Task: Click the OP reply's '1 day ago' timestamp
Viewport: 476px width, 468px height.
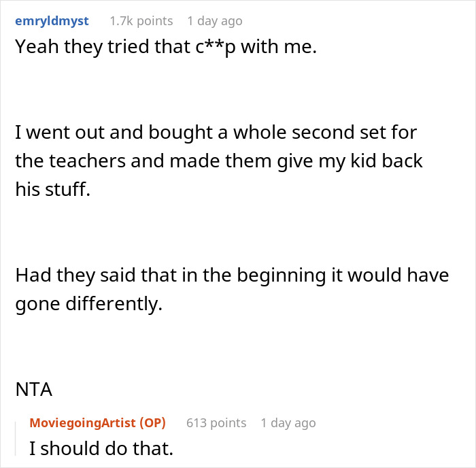Action: point(288,423)
